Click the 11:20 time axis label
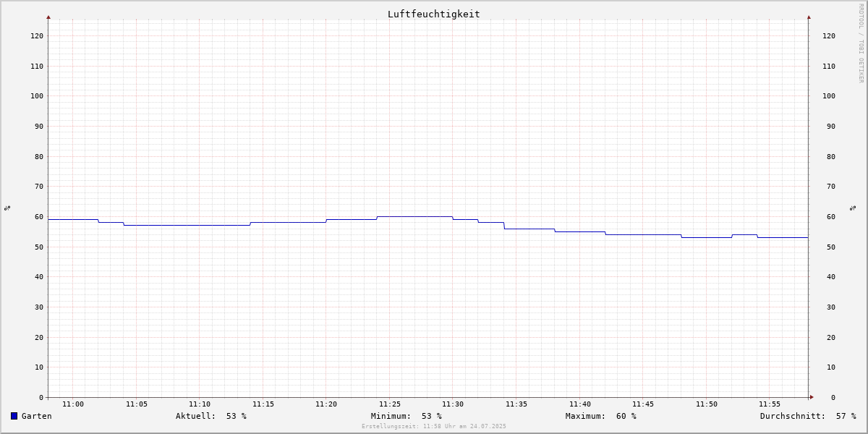 [x=326, y=404]
